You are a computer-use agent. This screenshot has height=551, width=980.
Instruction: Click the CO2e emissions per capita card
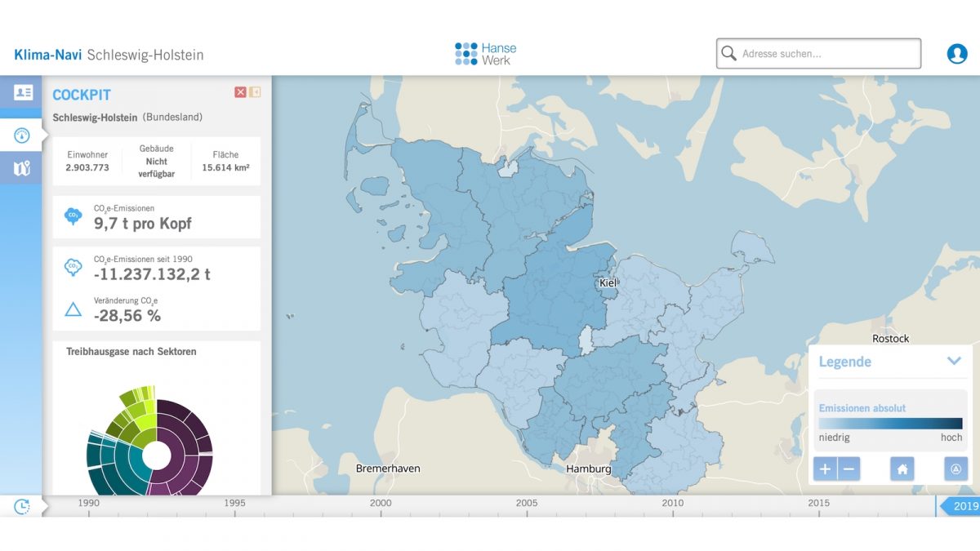pos(156,217)
